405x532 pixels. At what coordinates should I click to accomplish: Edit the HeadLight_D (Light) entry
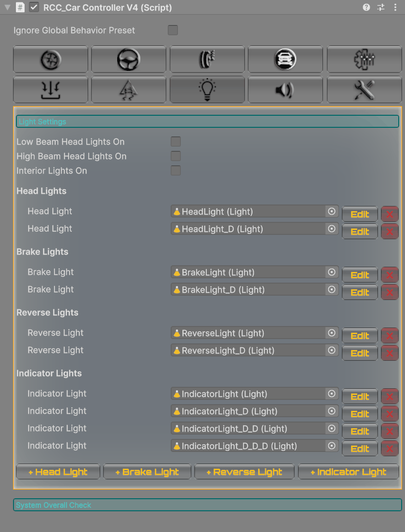coord(360,232)
